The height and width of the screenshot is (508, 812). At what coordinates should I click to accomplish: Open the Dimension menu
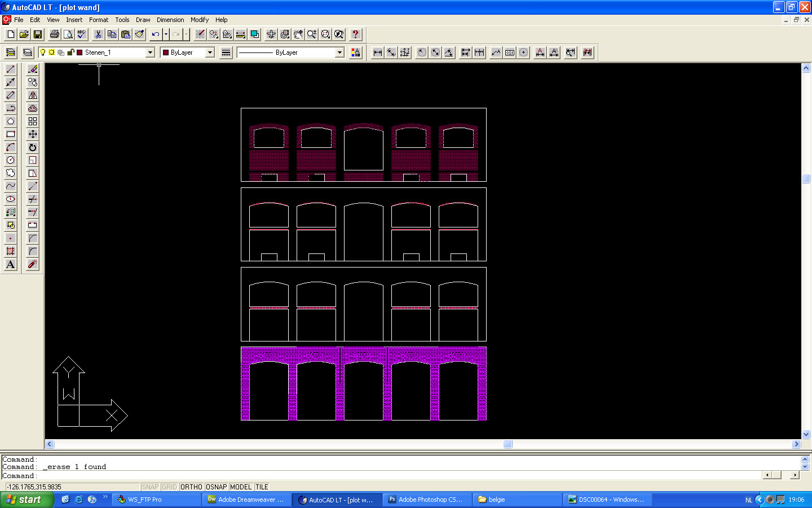point(170,20)
